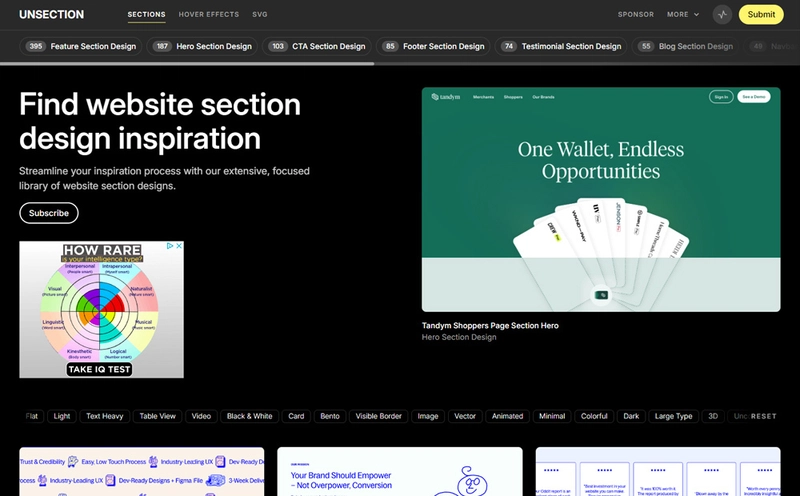This screenshot has height=496, width=800.
Task: Click the UNSECTION logo
Action: click(x=52, y=14)
